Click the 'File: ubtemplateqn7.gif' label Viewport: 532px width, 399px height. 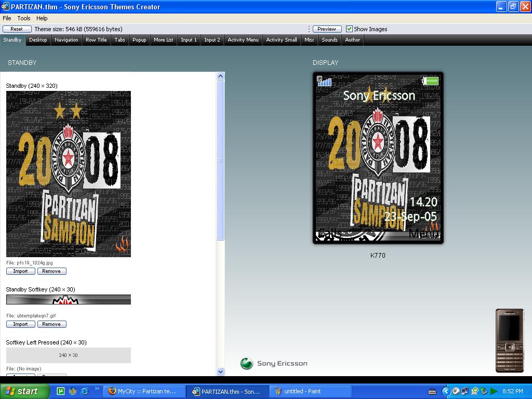(x=31, y=315)
